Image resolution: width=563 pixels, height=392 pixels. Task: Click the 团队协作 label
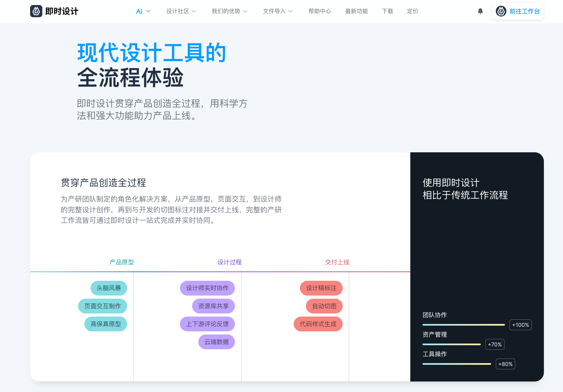coord(435,315)
